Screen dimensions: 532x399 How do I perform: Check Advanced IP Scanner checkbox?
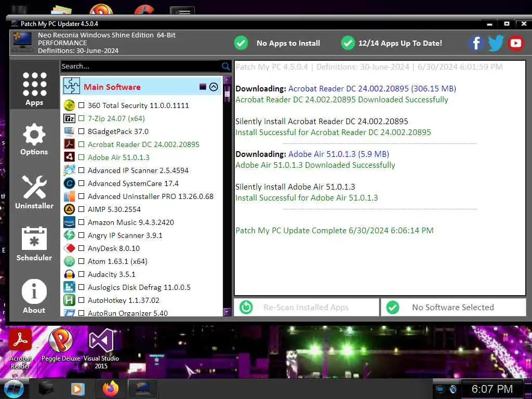pyautogui.click(x=82, y=170)
